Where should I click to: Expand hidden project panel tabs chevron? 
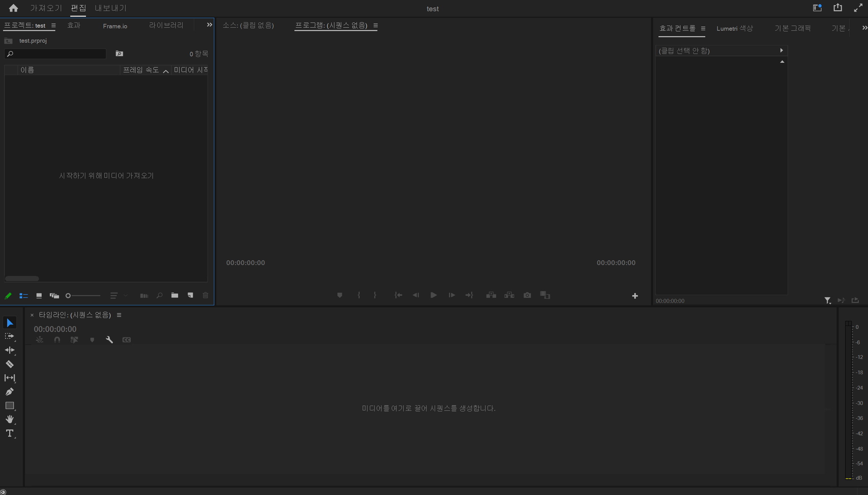[209, 25]
